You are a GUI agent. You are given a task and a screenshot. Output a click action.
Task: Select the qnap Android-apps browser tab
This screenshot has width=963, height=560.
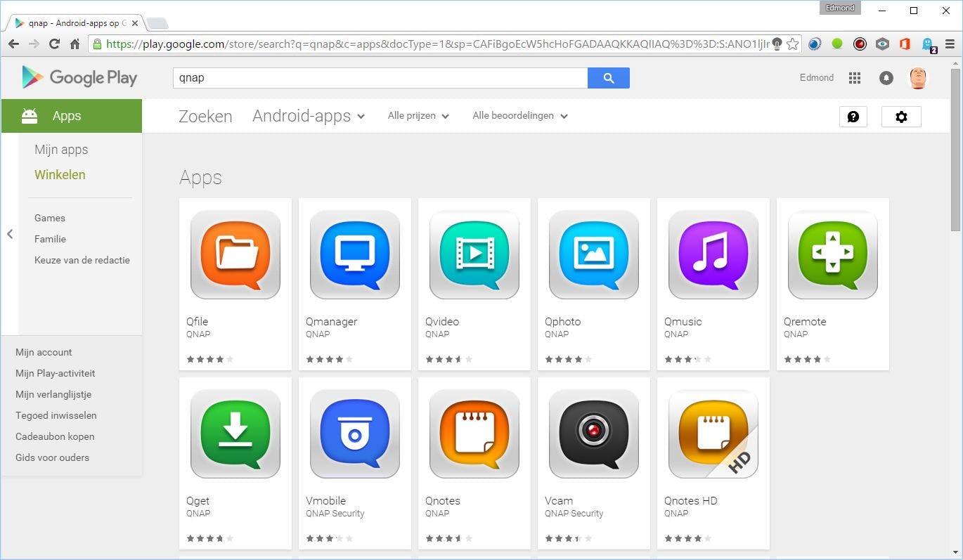[76, 23]
